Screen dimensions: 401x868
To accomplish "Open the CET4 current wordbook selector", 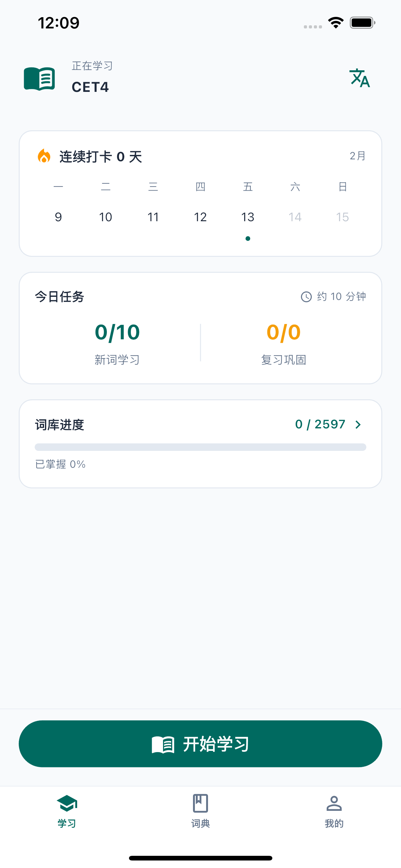I will click(x=90, y=87).
